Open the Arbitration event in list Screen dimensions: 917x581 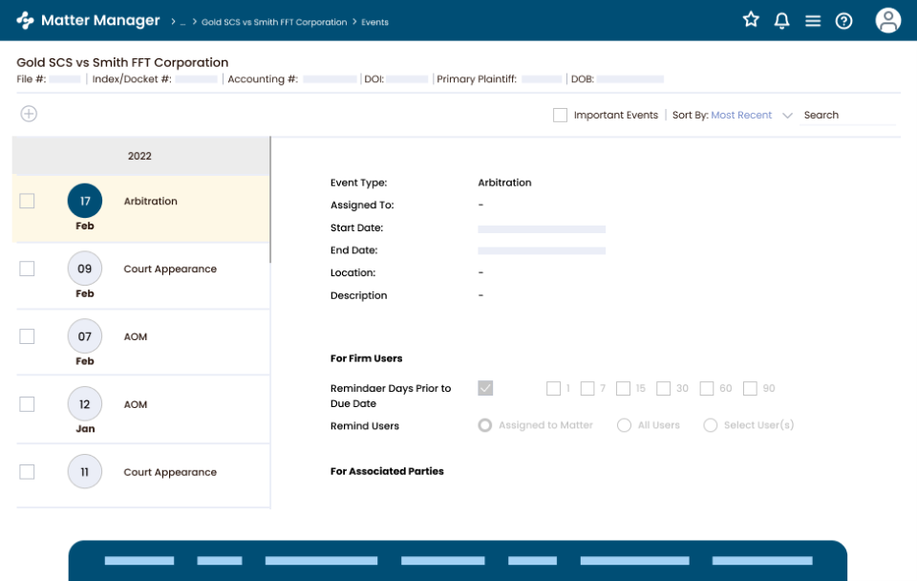tap(150, 201)
